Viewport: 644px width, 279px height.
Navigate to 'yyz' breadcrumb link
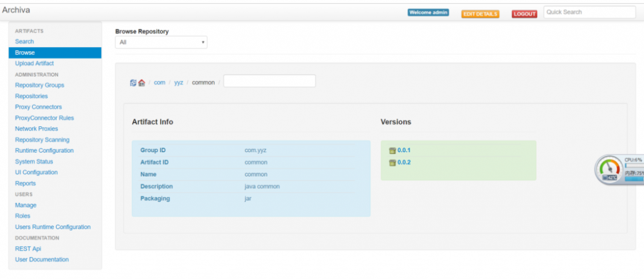tap(178, 82)
